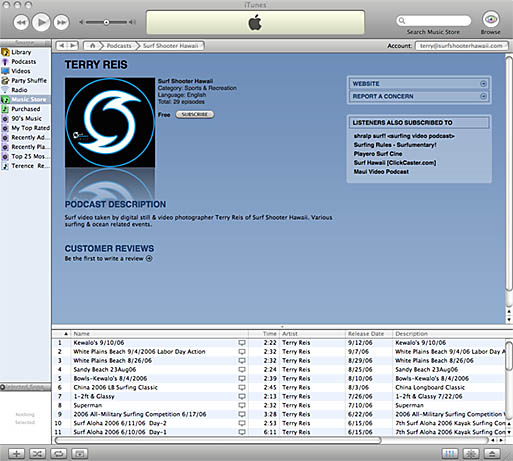Open the Recently Played playlist

click(25, 147)
